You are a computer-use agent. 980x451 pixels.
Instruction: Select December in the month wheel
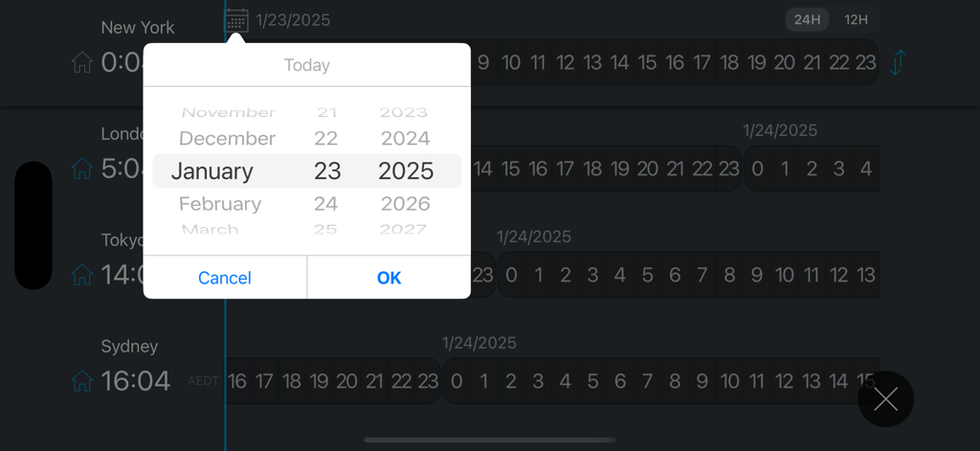click(227, 139)
